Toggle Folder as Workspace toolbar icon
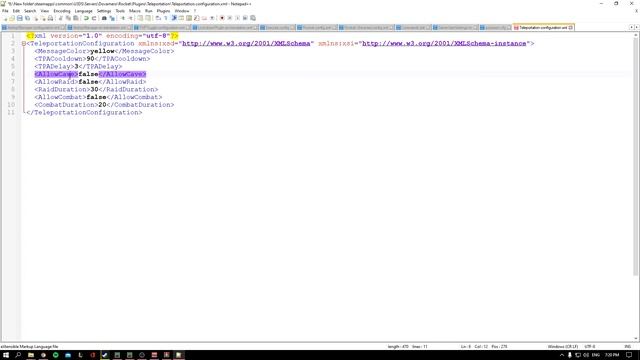Screen dimensions: 640x360 [204, 18]
